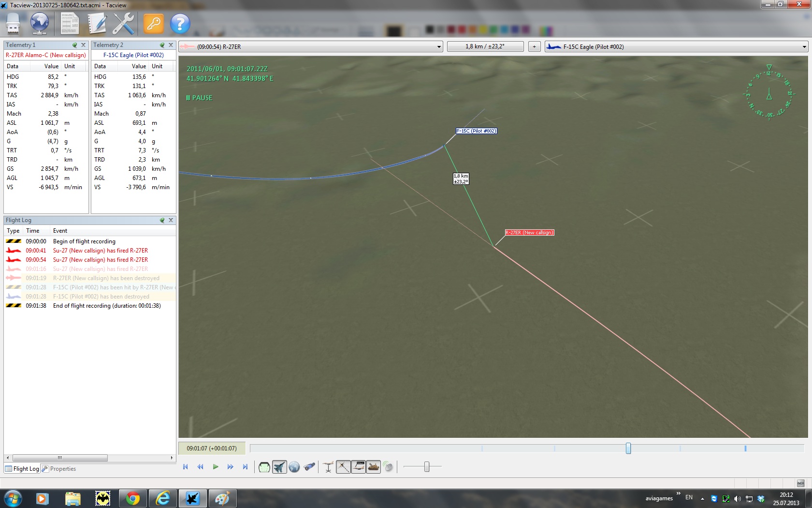Viewport: 812px width, 508px height.
Task: Select the Begin of flight recording event
Action: tap(90, 241)
